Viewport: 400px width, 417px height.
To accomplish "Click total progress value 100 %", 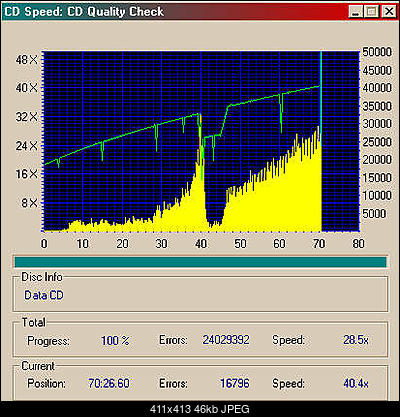I will (x=115, y=340).
